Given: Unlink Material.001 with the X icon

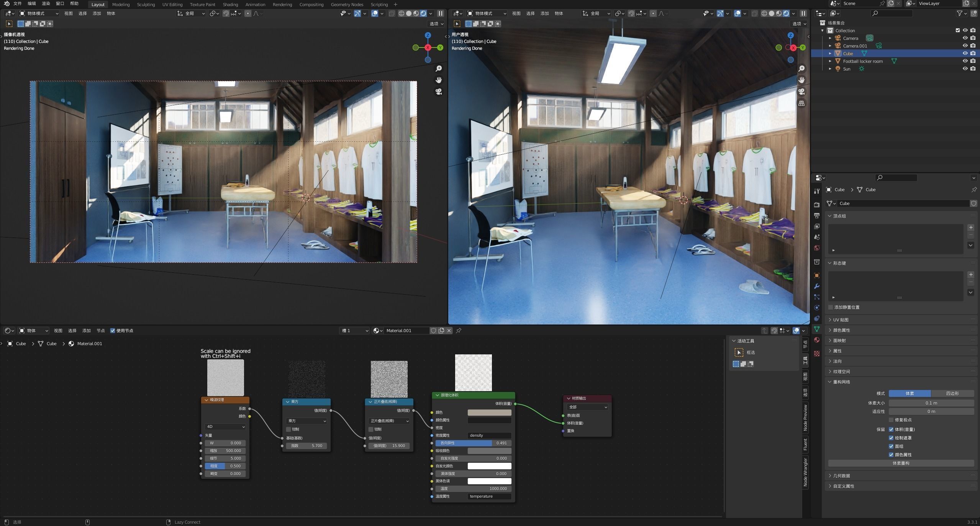Looking at the screenshot, I should (449, 330).
